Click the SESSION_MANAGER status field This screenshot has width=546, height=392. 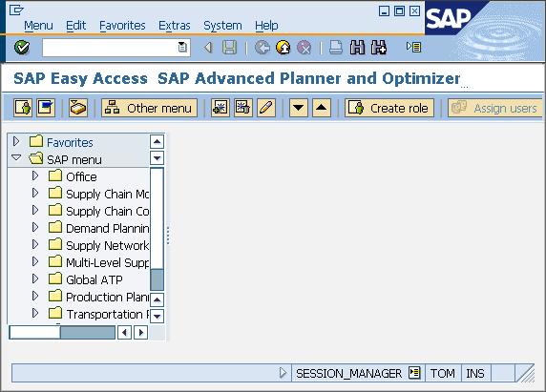pos(348,373)
